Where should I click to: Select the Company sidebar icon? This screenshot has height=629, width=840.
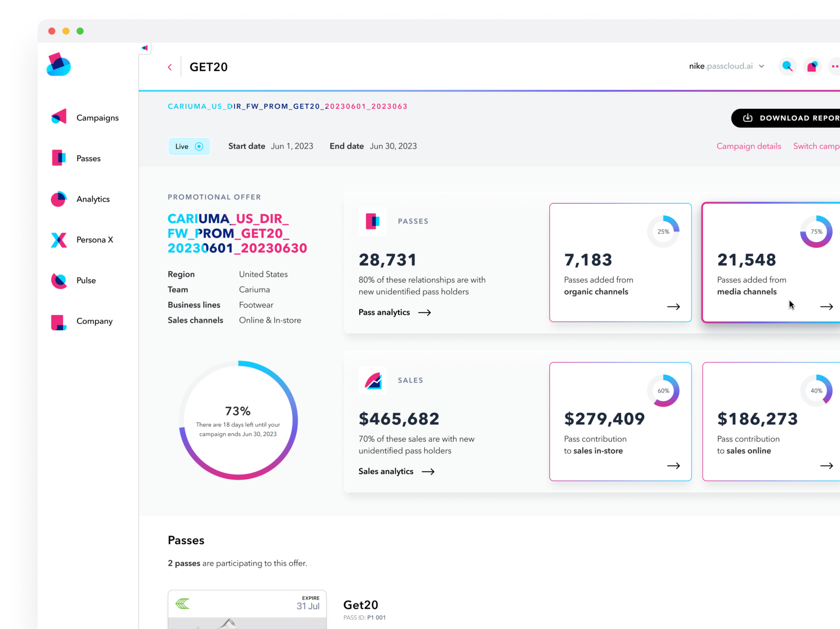pyautogui.click(x=59, y=321)
